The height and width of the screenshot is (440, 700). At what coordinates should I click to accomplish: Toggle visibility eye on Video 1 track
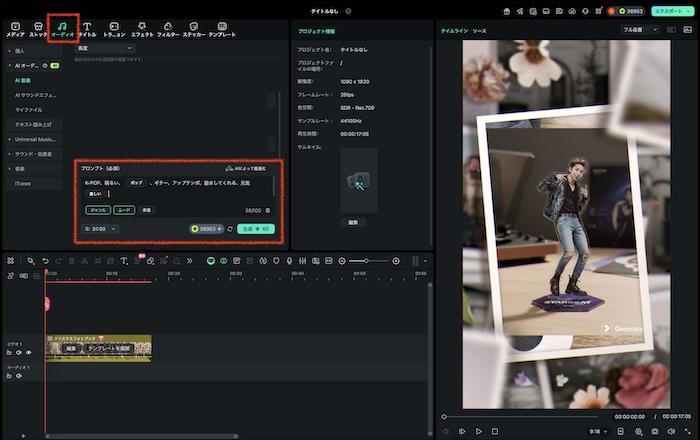pos(29,352)
